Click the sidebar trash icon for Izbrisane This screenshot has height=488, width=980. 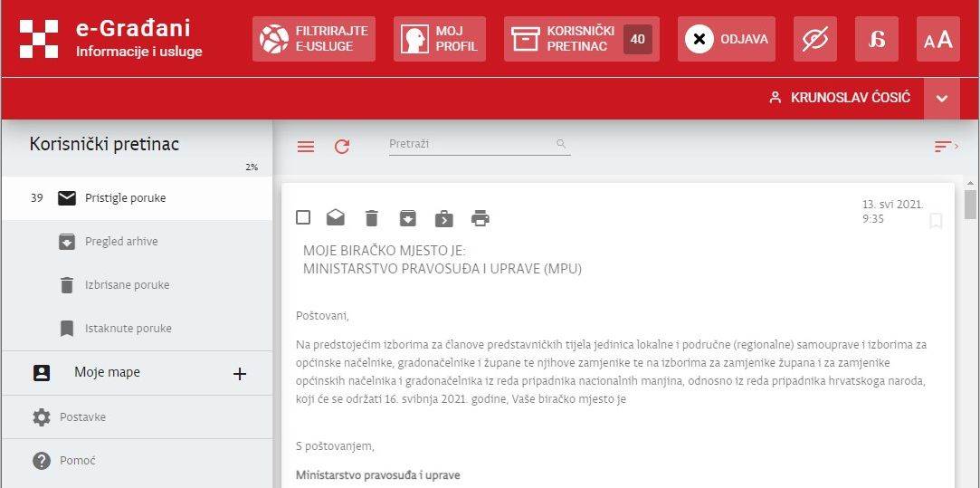(x=67, y=285)
